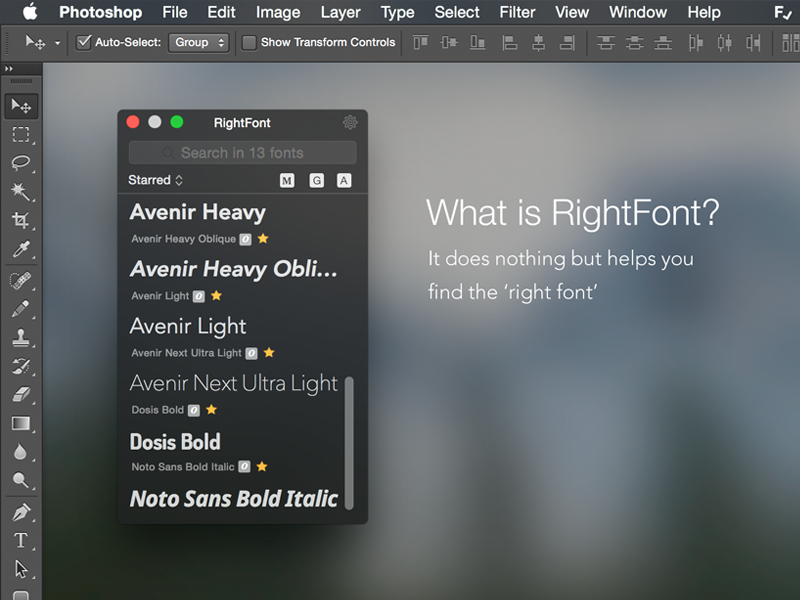Open Move tool preset picker arrow

[57, 43]
